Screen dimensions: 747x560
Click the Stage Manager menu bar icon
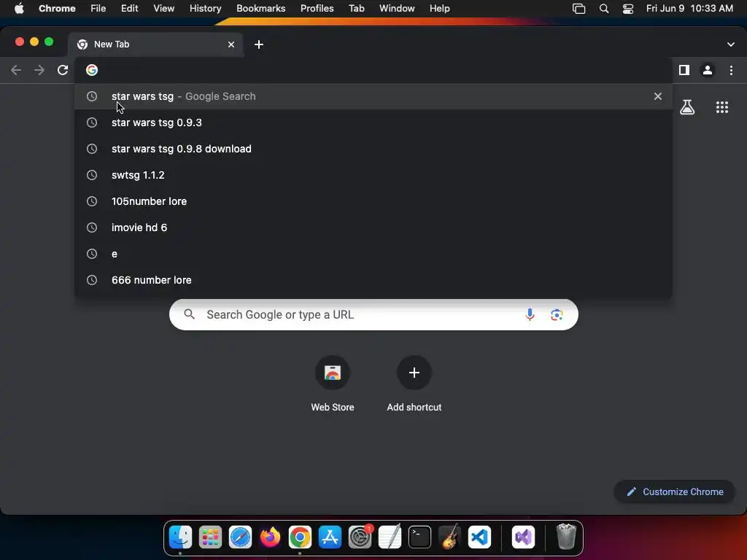pos(578,9)
